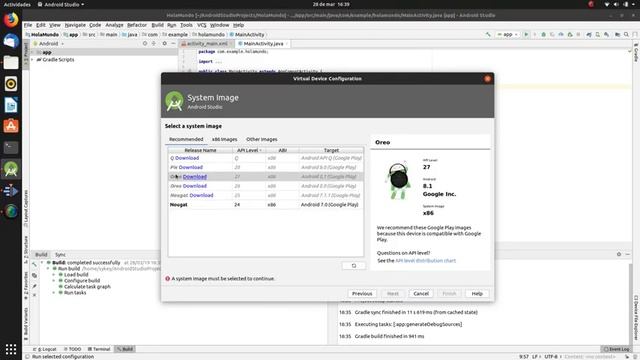Expand the Load build node
The image size is (640, 360).
[x=54, y=275]
